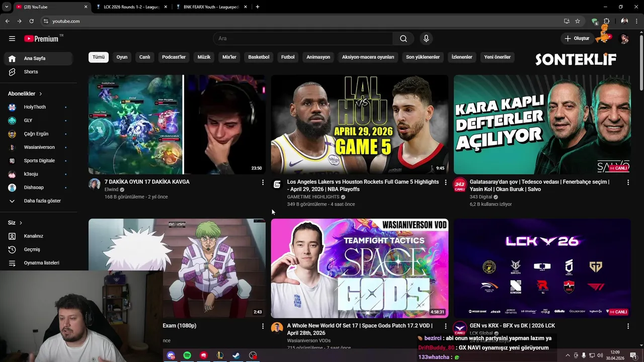
Task: Click the YouTube Premium logo
Action: point(42,39)
